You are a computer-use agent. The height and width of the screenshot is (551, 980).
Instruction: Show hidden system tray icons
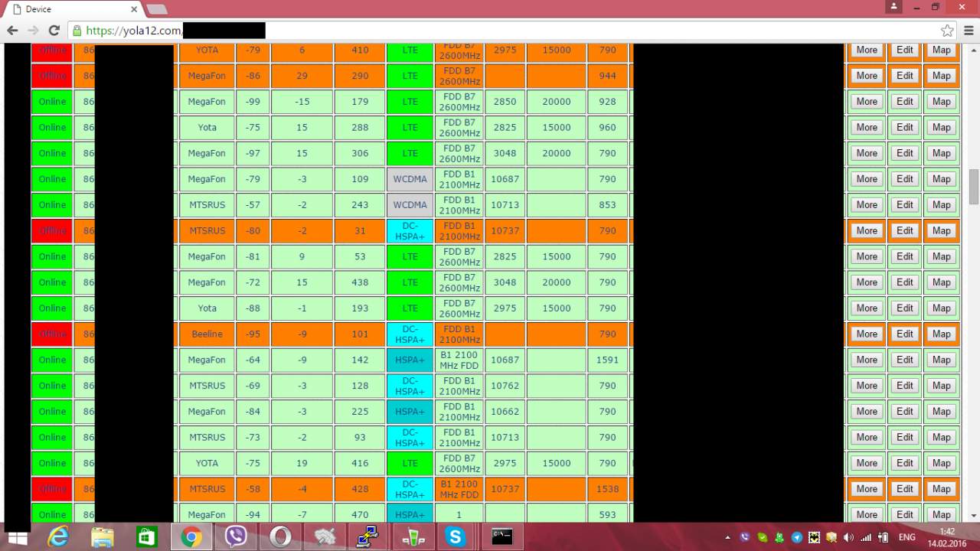[728, 537]
